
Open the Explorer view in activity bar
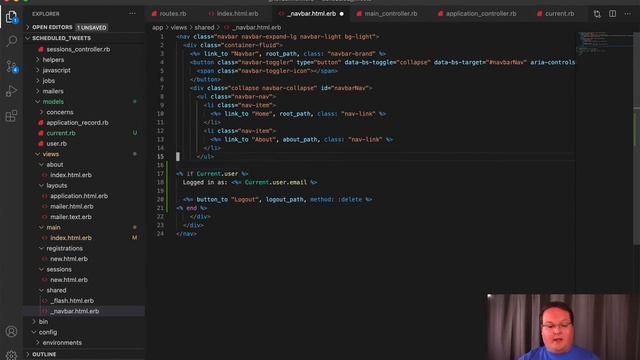click(x=11, y=17)
